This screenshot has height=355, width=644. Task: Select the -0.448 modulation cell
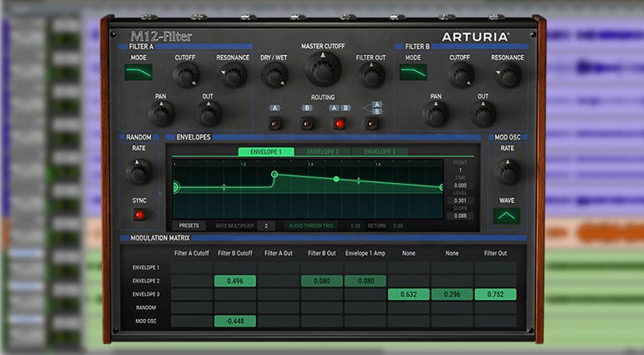click(x=235, y=321)
